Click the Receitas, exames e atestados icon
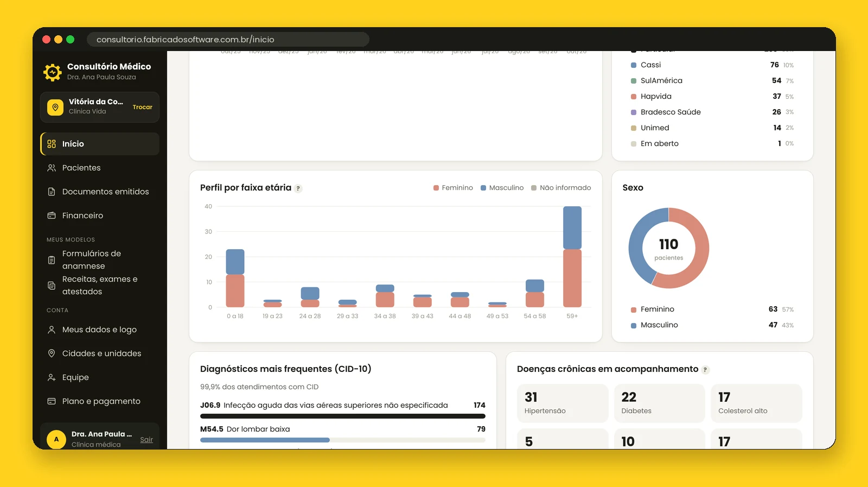The image size is (868, 487). tap(52, 286)
